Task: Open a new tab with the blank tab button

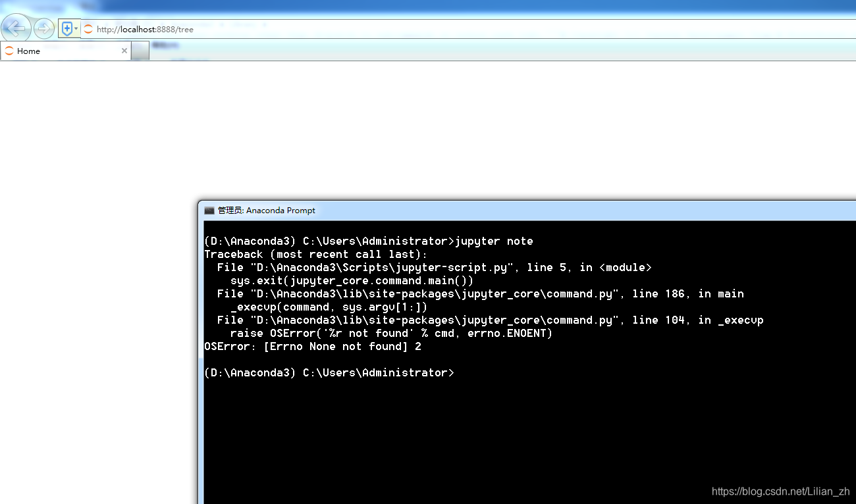Action: 140,51
